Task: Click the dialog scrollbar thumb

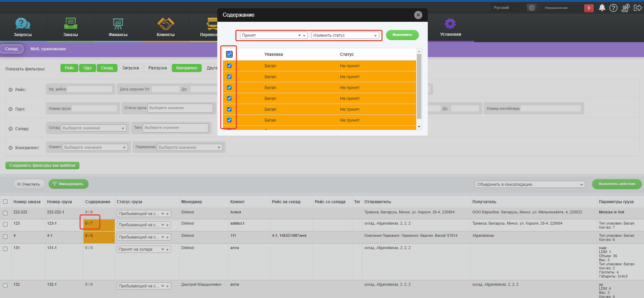Action: (x=419, y=87)
